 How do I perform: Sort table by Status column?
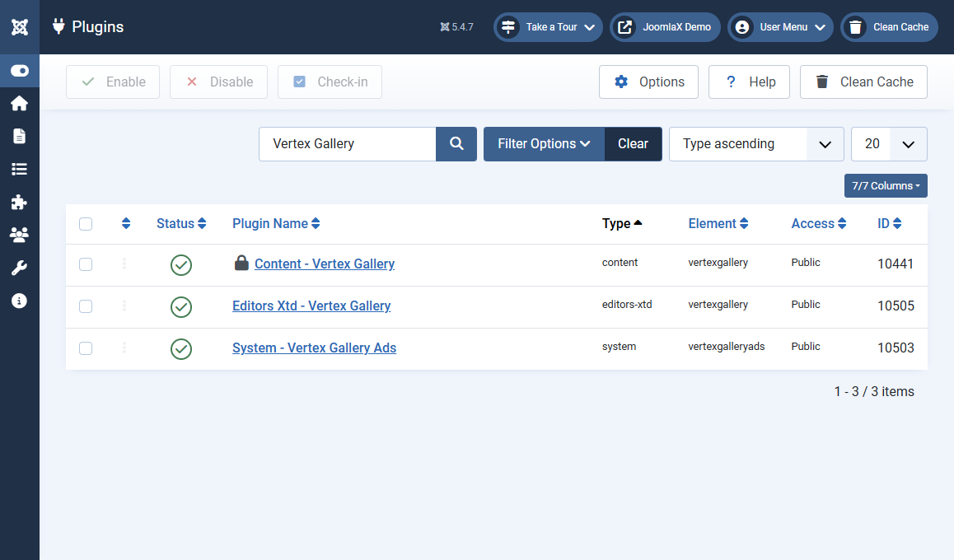181,224
